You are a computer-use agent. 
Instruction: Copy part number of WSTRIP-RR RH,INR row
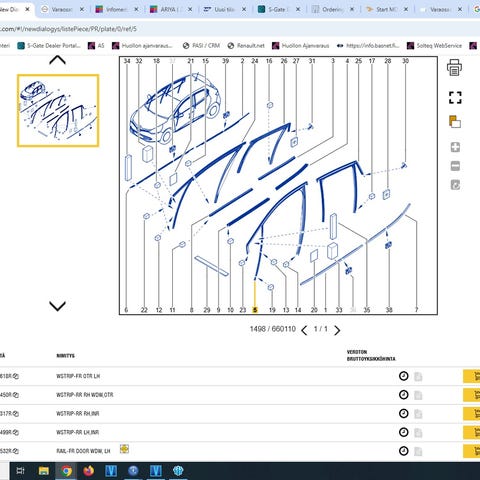(16, 414)
